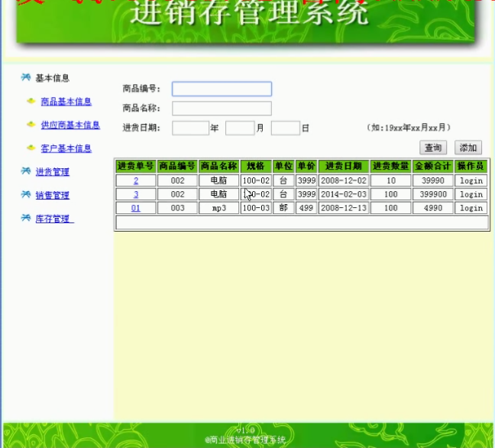
Task: Click the 单价 column header
Action: (306, 166)
